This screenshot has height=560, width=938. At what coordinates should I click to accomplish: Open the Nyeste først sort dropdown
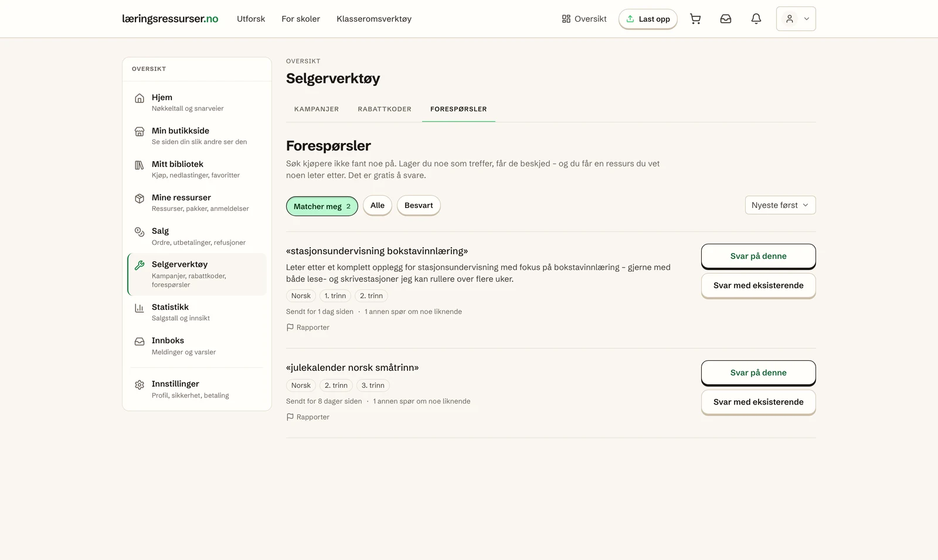[x=780, y=205]
